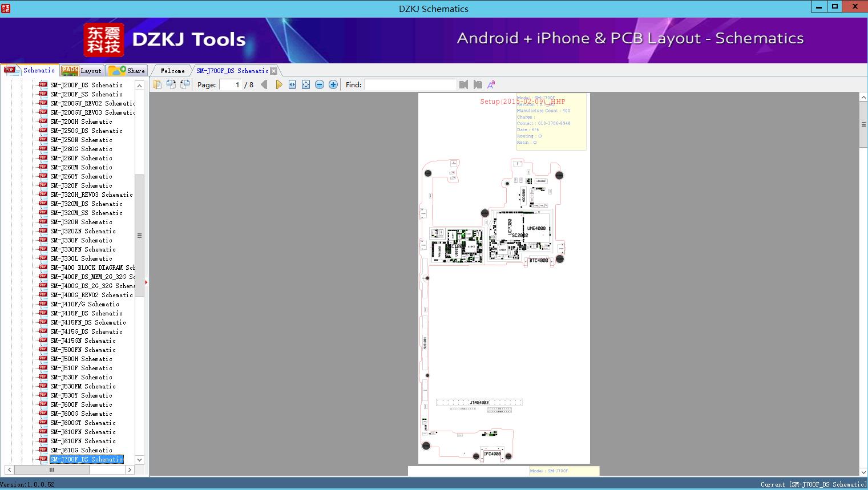
Task: Zoom in with the plus icon
Action: (333, 84)
